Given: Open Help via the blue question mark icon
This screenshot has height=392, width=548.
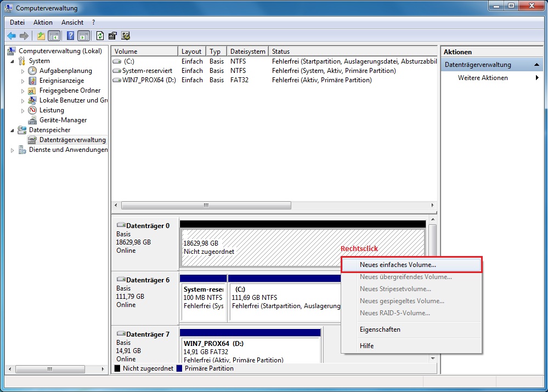Looking at the screenshot, I should pos(70,36).
